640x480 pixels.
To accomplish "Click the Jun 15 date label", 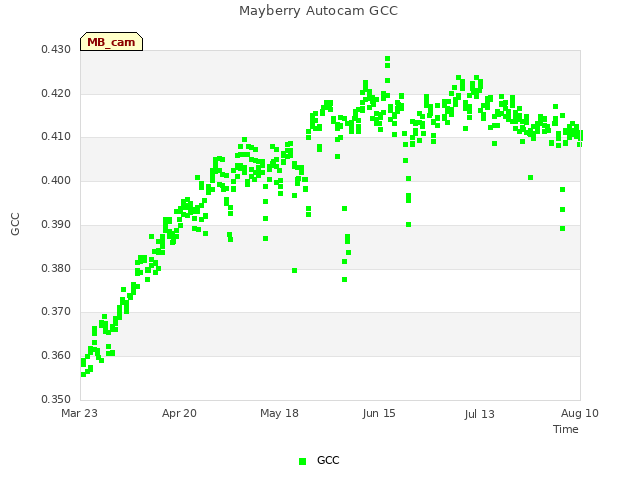I will click(x=379, y=413).
